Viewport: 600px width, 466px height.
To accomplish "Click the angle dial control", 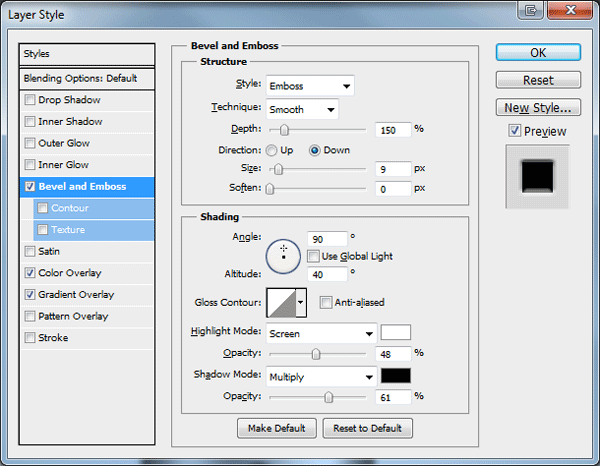I will (283, 257).
